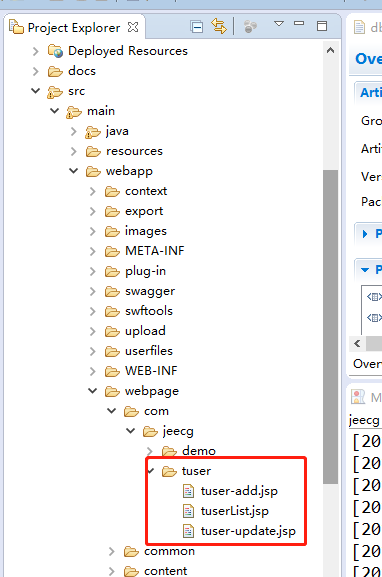Select the plug-in folder label
Image resolution: width=382 pixels, height=577 pixels.
(145, 271)
